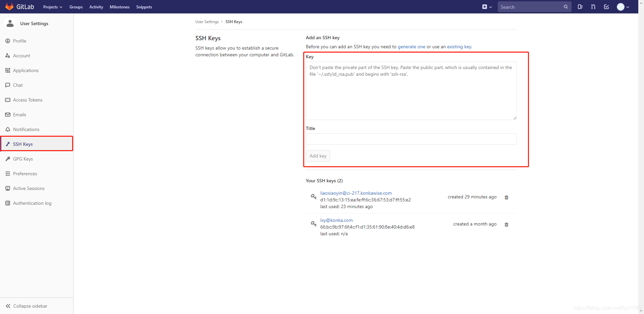The width and height of the screenshot is (644, 314).
Task: Click the Chat bubble icon
Action: (8, 85)
